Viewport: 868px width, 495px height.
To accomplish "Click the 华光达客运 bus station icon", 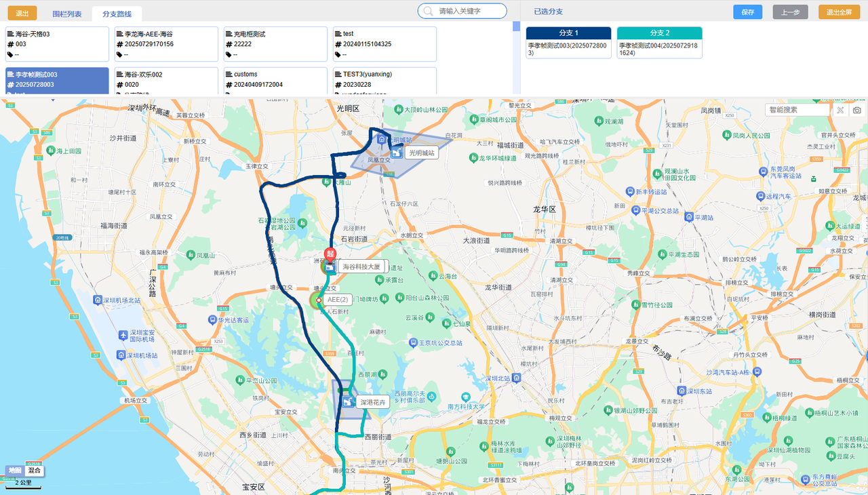I will point(212,320).
